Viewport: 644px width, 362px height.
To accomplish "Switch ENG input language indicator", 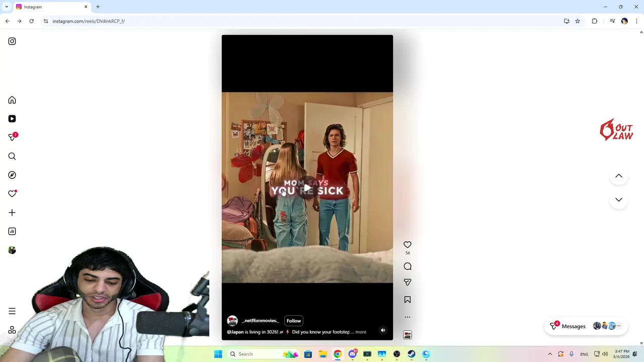I will coord(584,354).
